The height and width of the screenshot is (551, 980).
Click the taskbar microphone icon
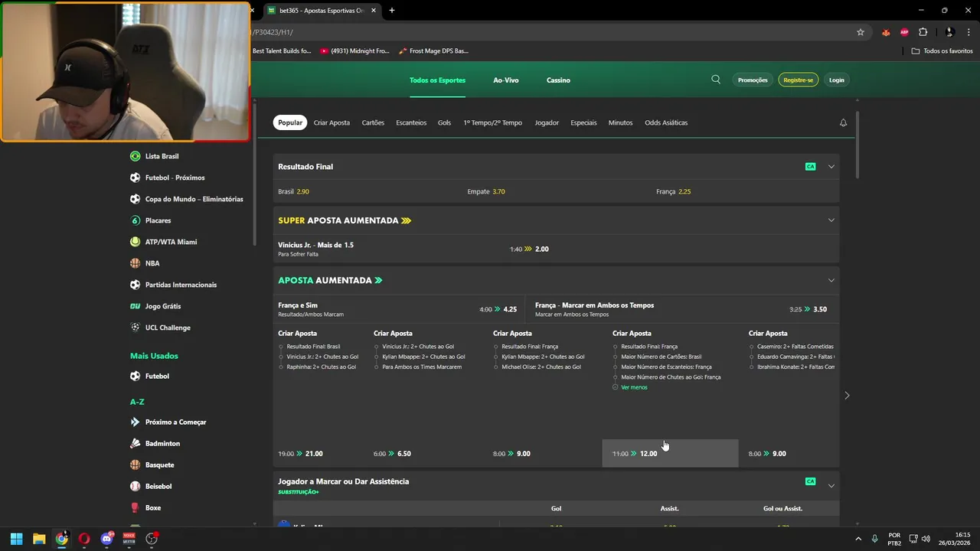874,539
